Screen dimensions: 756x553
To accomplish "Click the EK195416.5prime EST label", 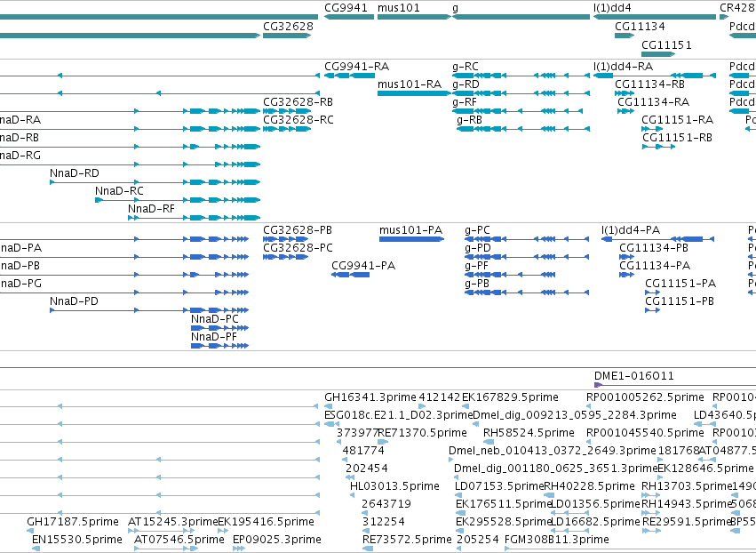I will (267, 522).
